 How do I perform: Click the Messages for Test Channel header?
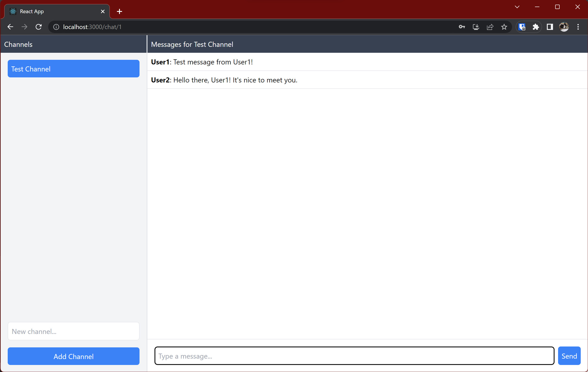coord(192,44)
